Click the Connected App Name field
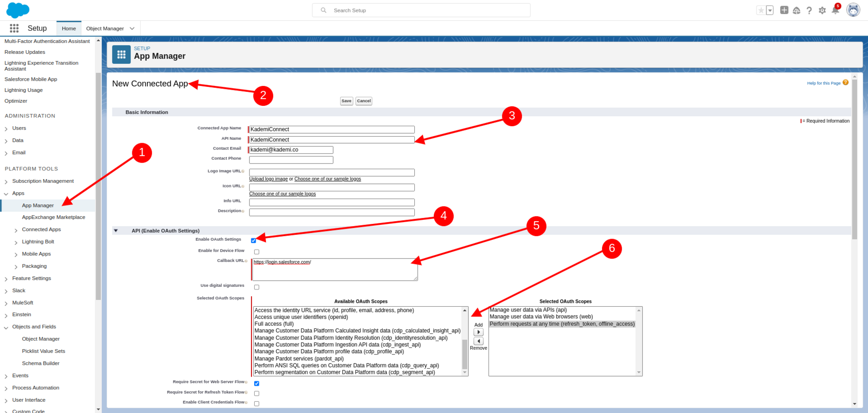 point(332,129)
